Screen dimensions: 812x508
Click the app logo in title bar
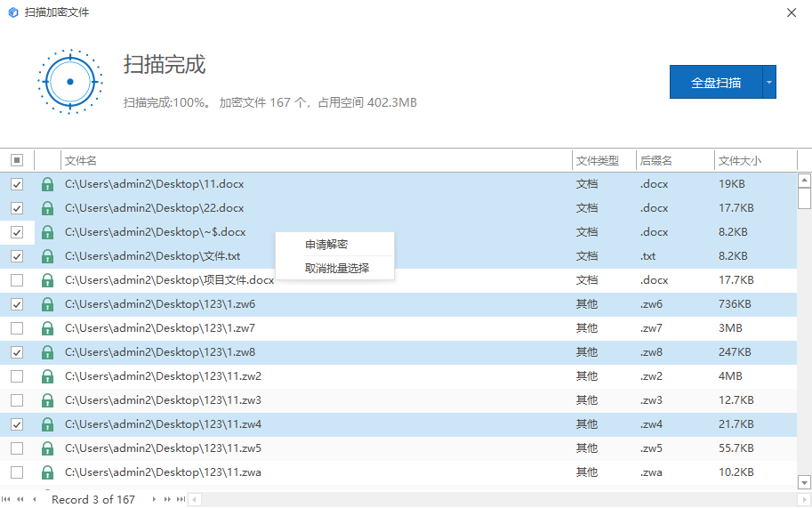point(13,12)
